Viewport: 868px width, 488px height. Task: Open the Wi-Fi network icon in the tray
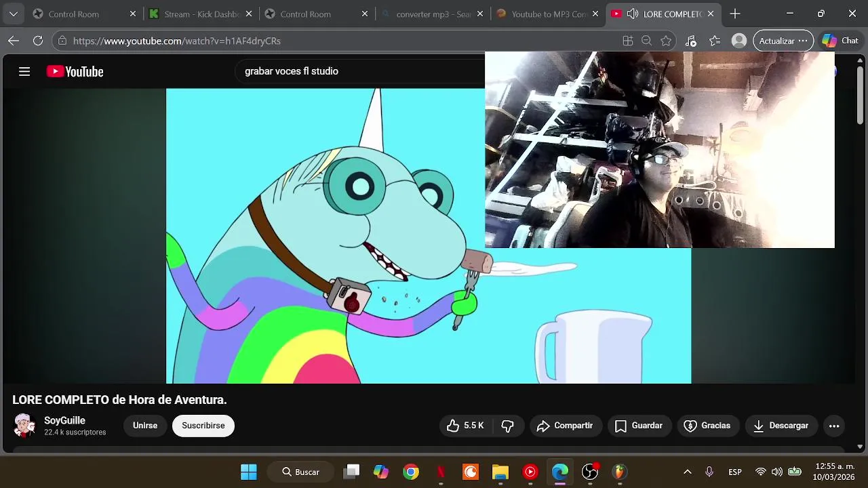tap(761, 472)
